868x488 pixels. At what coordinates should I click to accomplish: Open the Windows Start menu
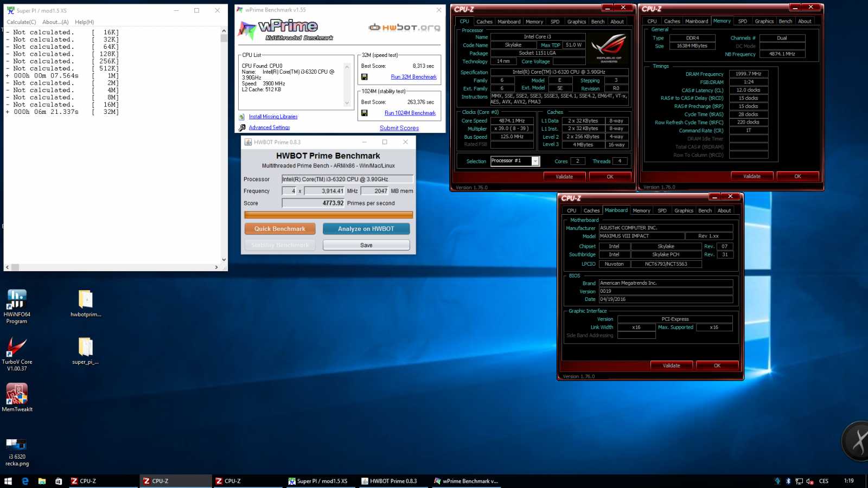pos(8,481)
